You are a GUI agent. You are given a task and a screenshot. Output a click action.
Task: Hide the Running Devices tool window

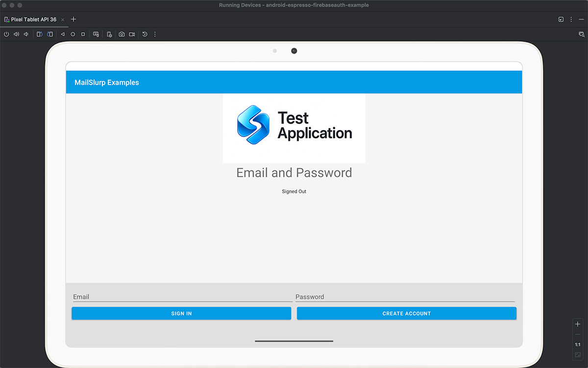(581, 19)
